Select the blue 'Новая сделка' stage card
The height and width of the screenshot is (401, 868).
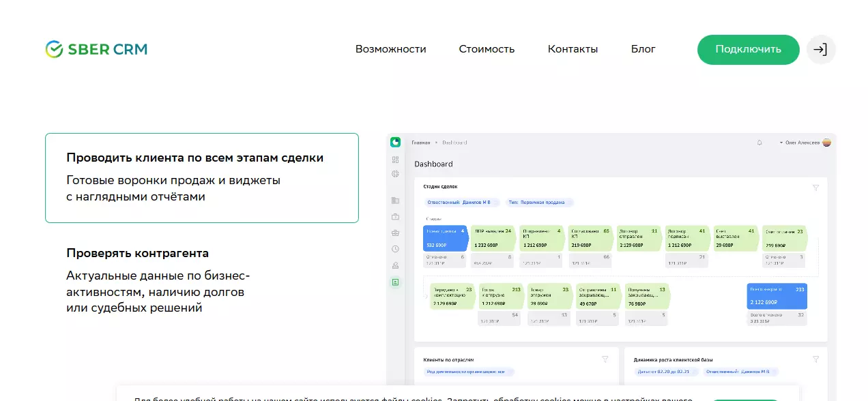coord(446,238)
